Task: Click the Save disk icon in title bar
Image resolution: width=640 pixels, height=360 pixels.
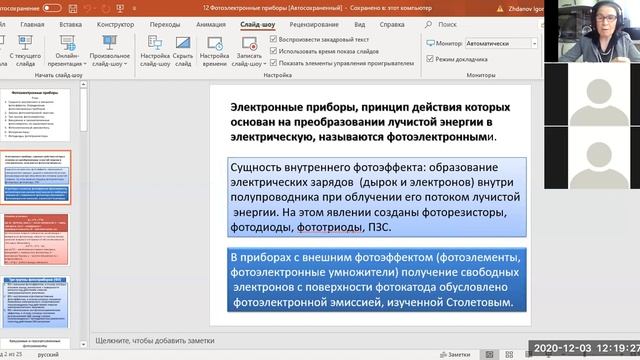Action: [x=73, y=8]
